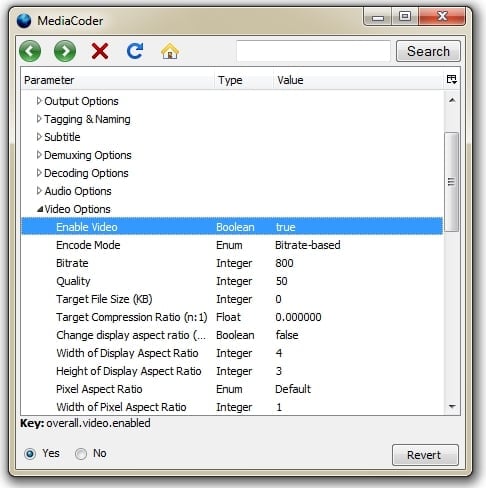Close the MediaCoder window
Screen dimensions: 486x488
click(x=442, y=16)
